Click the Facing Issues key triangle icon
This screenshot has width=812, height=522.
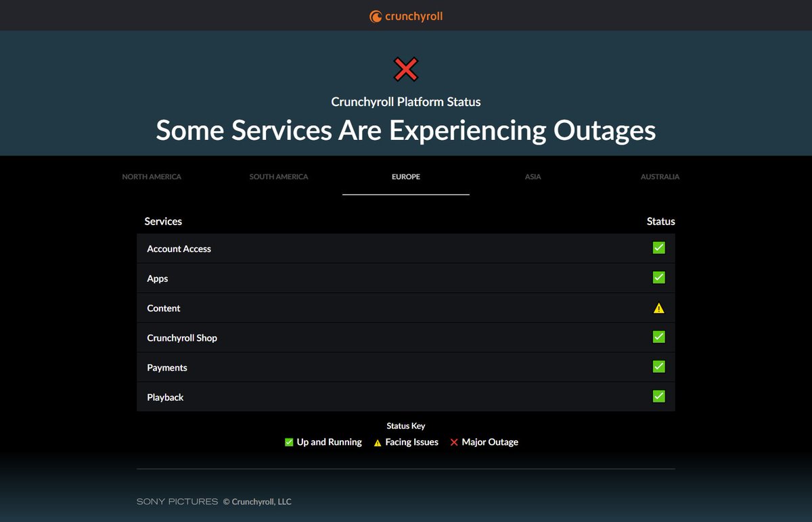pos(378,443)
